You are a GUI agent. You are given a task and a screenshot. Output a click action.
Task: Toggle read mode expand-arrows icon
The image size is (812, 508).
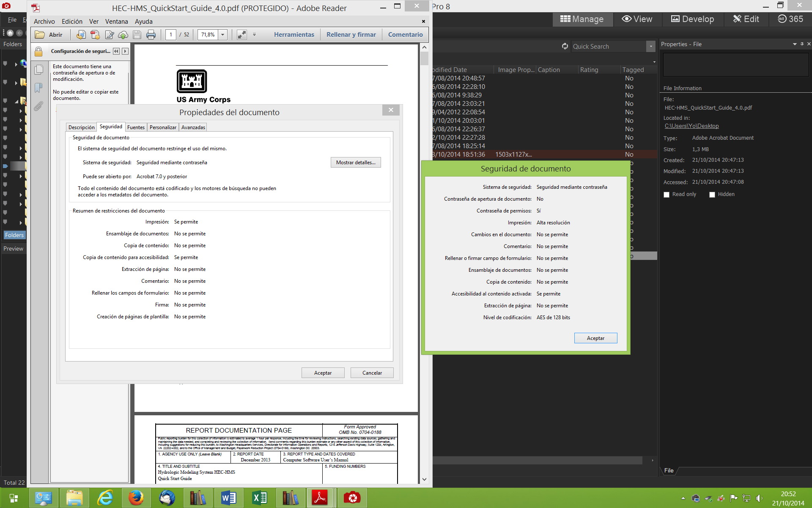(241, 35)
